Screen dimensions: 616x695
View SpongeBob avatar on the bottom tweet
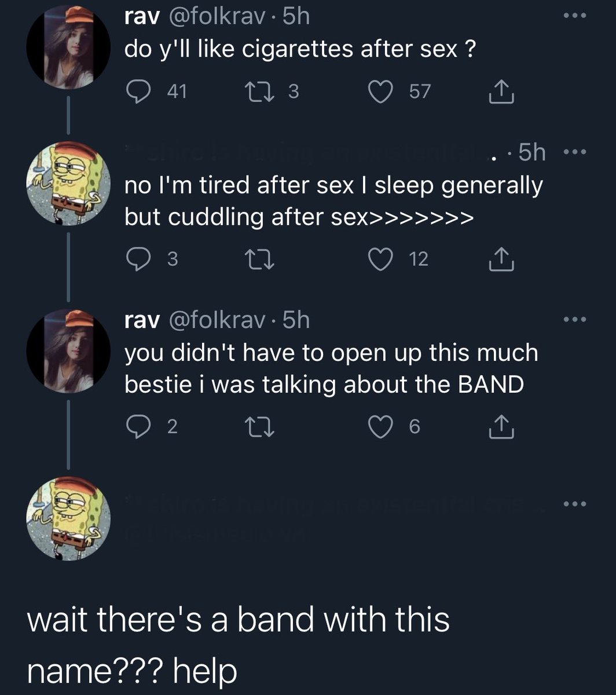tap(68, 518)
